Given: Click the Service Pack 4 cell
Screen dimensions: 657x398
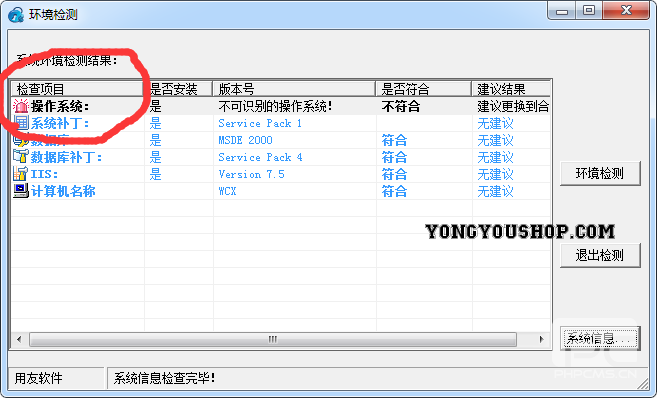Looking at the screenshot, I should [x=260, y=157].
